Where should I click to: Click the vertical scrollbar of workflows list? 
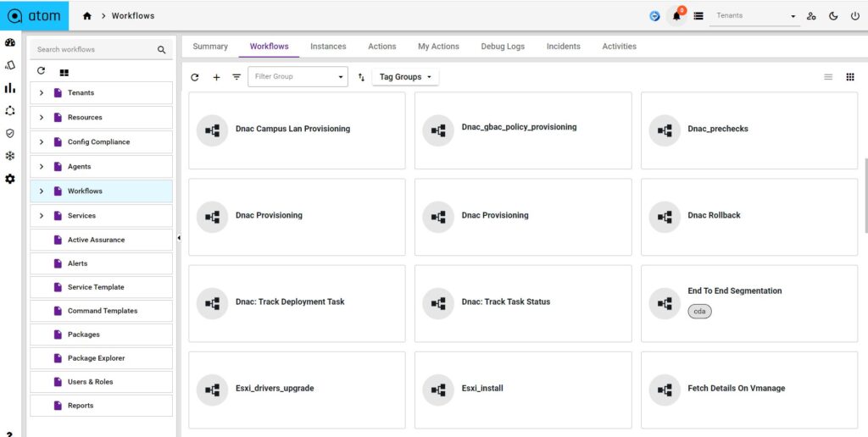pos(865,196)
